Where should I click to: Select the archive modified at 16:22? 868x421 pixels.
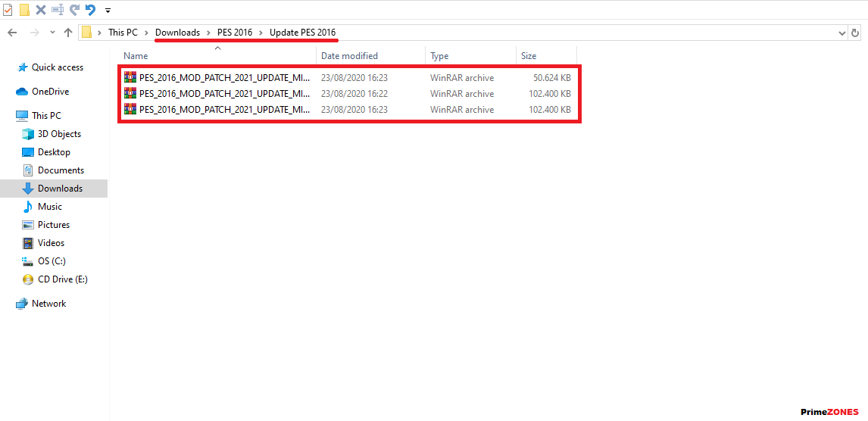(x=348, y=93)
